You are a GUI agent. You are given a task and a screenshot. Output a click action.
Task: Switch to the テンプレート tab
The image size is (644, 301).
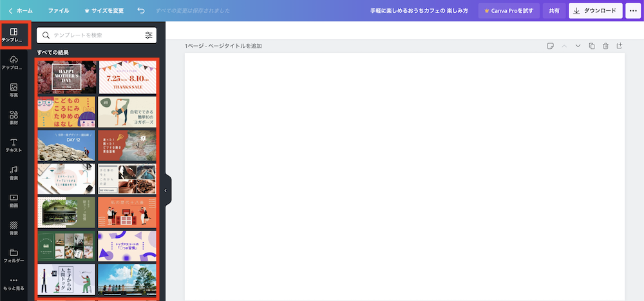pos(14,35)
